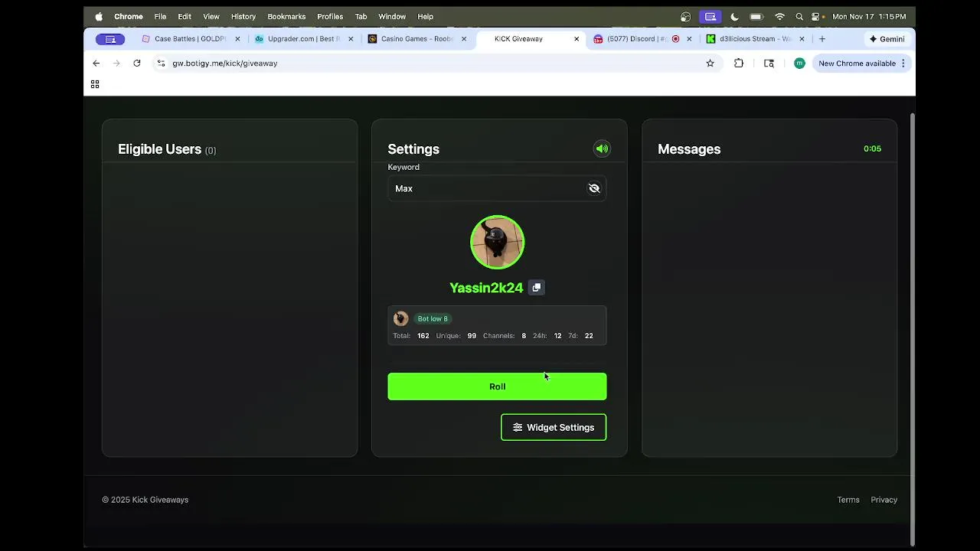View site information icon in address bar
This screenshot has width=980, height=551.
tap(160, 64)
